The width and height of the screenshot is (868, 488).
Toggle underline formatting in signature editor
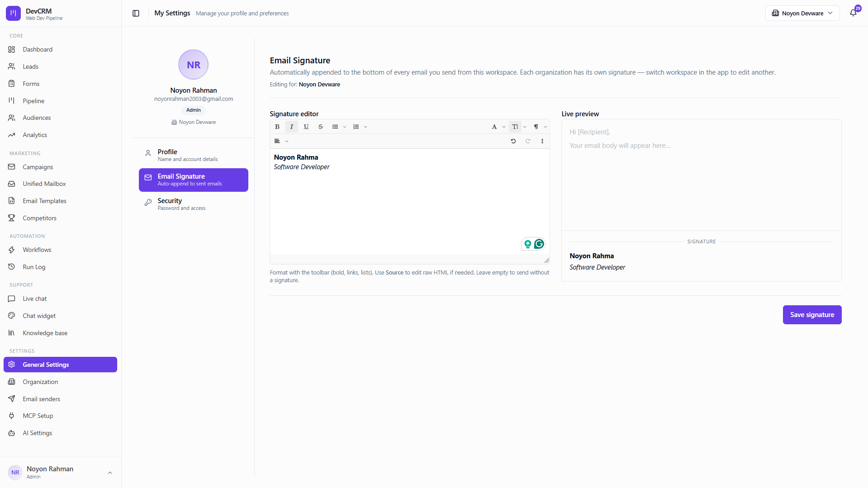pos(306,127)
